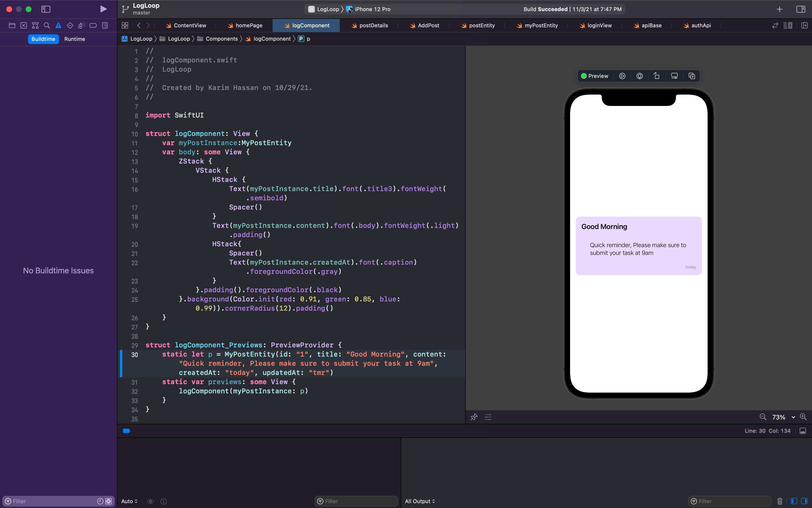Go back in editor history
The image size is (812, 508).
click(x=139, y=26)
